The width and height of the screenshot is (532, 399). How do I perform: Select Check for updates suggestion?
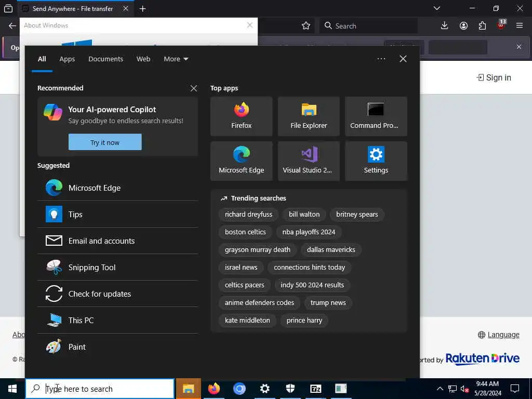(118, 294)
